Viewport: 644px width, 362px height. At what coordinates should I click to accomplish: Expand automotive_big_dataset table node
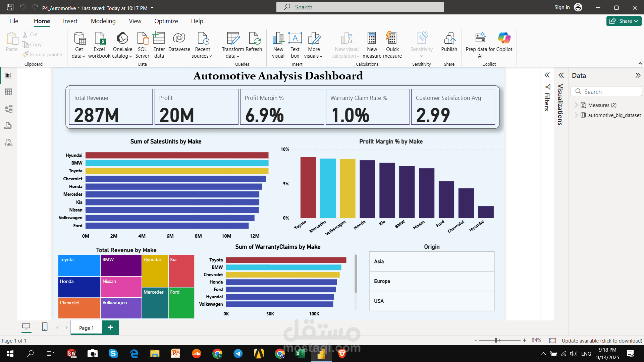tap(576, 115)
